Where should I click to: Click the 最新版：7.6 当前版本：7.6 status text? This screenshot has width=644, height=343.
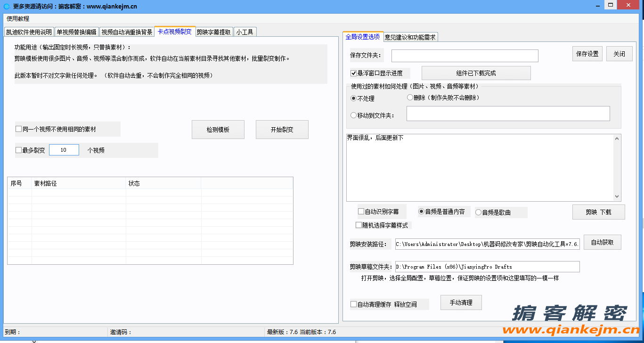click(302, 332)
